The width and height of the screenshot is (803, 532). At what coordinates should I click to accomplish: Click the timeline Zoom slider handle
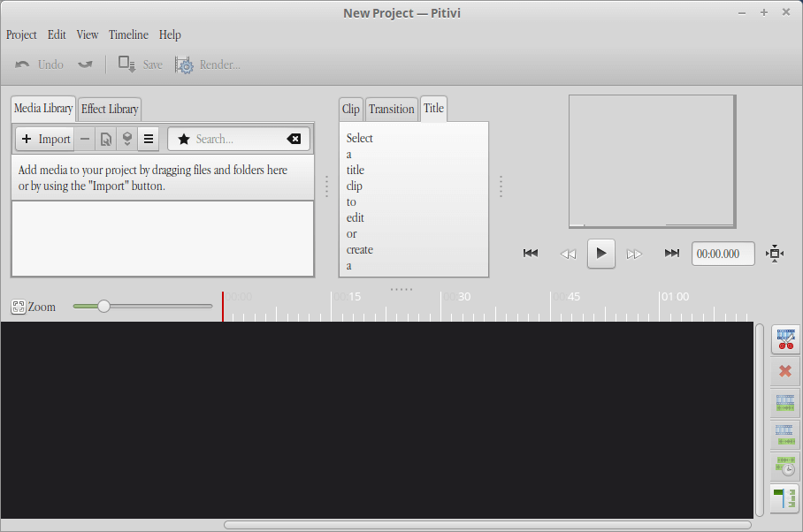pyautogui.click(x=104, y=307)
